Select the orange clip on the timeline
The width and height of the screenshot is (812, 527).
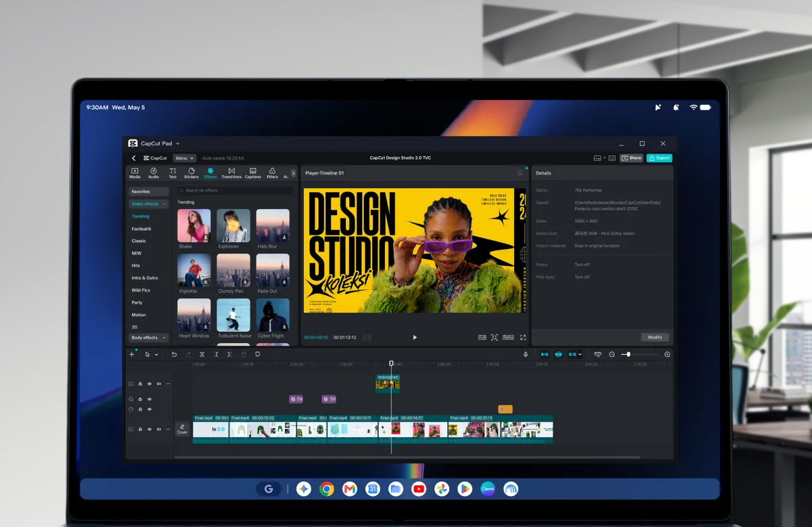point(505,409)
